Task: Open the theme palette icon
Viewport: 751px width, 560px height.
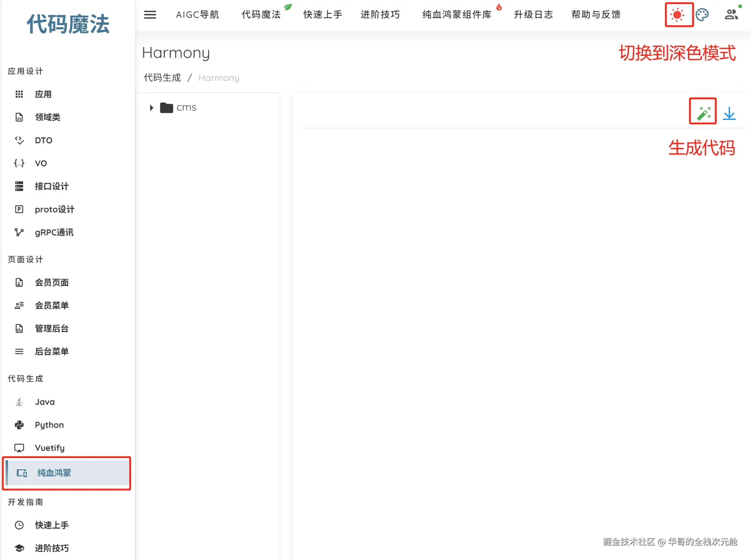Action: 702,15
